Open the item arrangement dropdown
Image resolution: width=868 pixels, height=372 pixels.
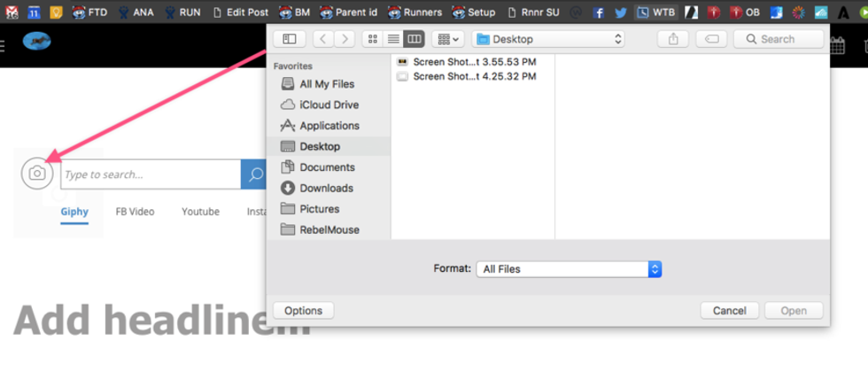[x=447, y=39]
